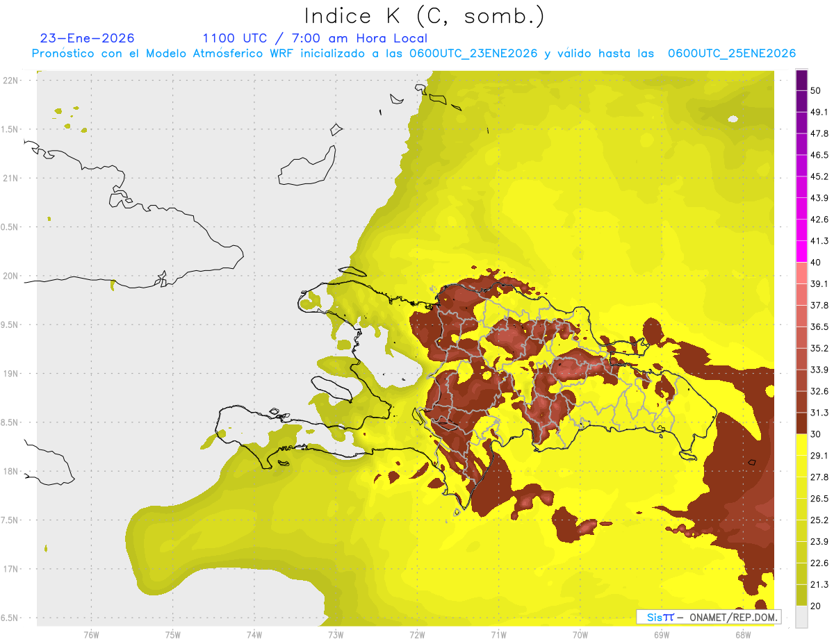
Task: Click the 73W longitude axis label
Action: tap(336, 634)
